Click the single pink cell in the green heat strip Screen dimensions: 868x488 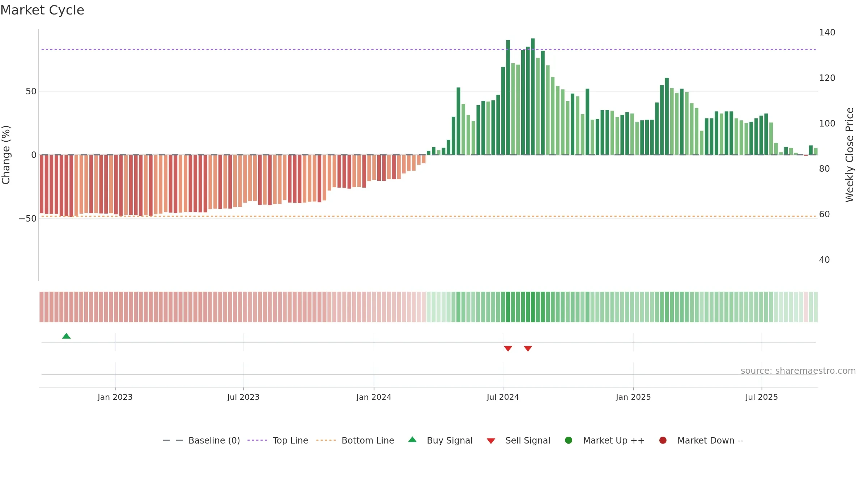point(806,307)
